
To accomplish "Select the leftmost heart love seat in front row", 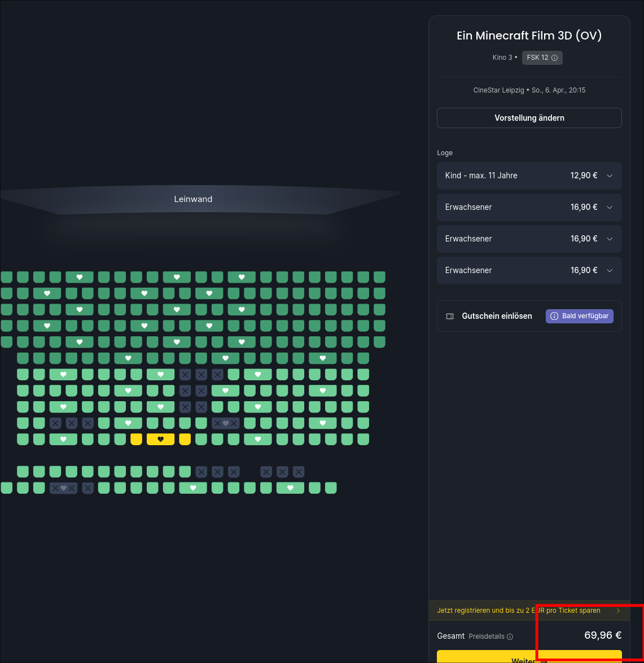I will pos(80,277).
